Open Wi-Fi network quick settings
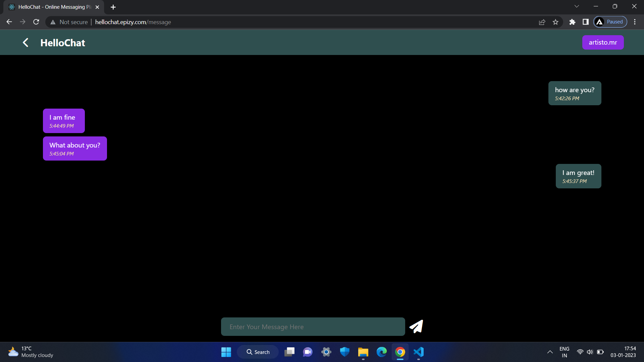This screenshot has width=644, height=362. 580,352
